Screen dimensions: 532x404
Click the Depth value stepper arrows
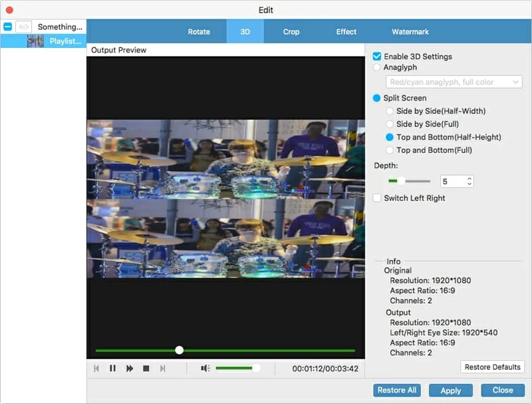pos(469,181)
